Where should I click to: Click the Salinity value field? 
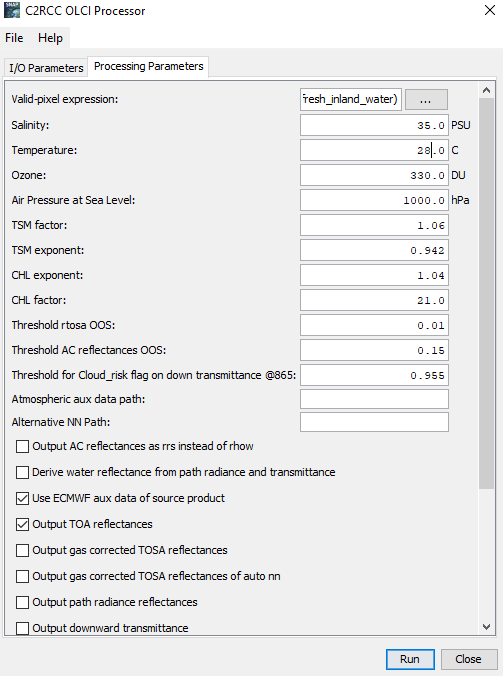[x=374, y=125]
